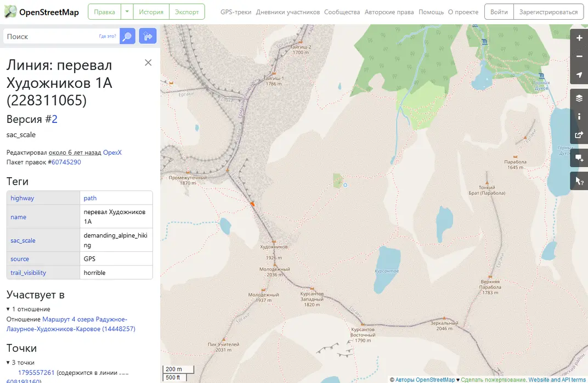
Task: Click the name tag key
Action: click(x=19, y=217)
